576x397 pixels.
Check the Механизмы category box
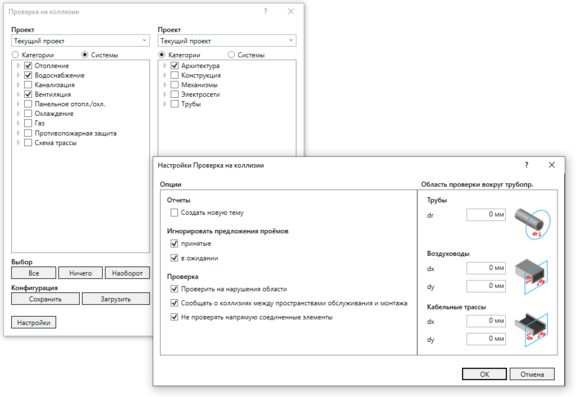tap(174, 85)
